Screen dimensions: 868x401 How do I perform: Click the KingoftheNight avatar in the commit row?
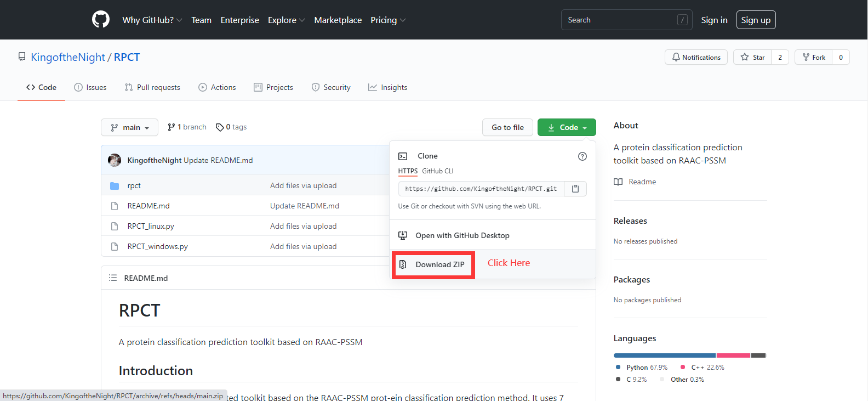[115, 160]
